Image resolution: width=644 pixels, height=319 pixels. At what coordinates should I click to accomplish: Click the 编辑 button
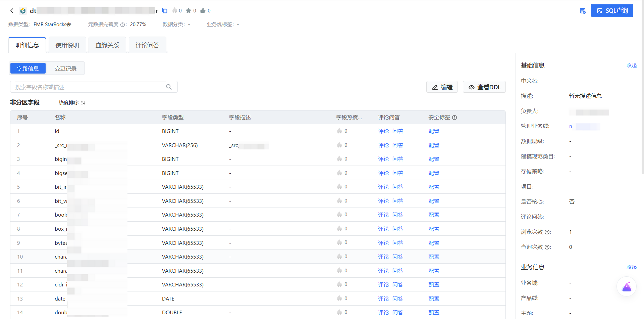click(x=442, y=87)
